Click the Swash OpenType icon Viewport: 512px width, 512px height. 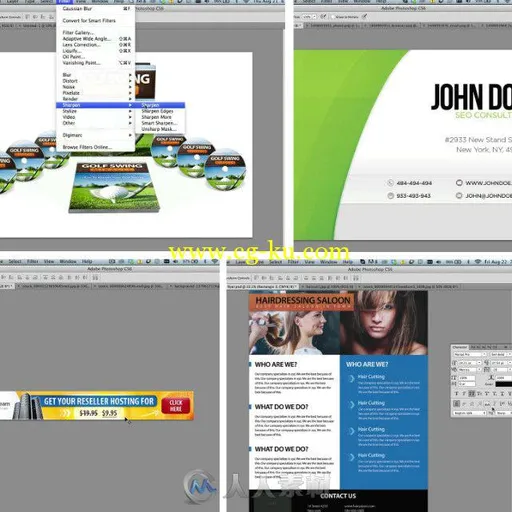pyautogui.click(x=480, y=403)
